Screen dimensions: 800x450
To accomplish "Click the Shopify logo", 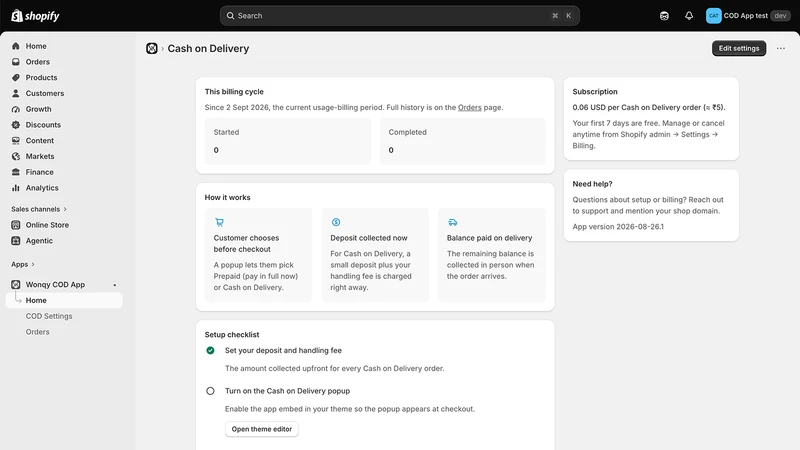I will (x=35, y=16).
